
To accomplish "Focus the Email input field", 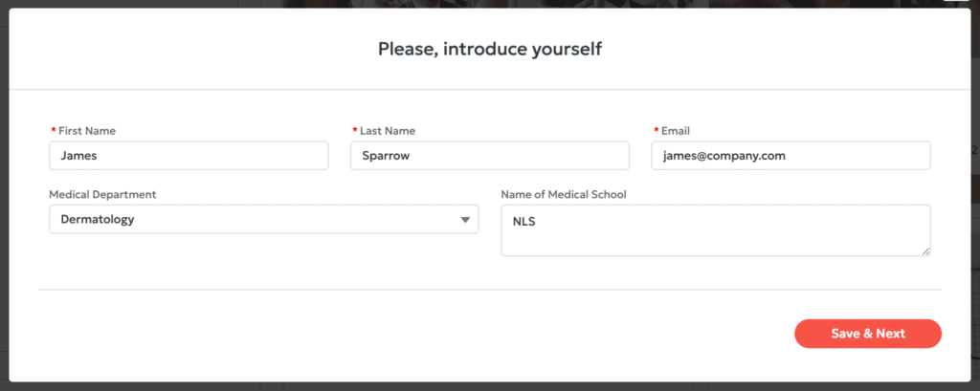I will pos(791,155).
